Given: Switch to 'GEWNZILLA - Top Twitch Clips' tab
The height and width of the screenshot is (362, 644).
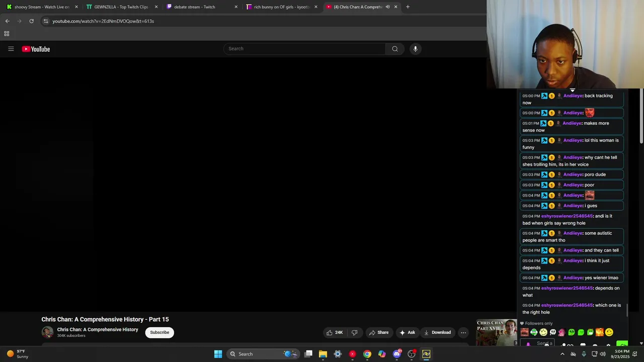Looking at the screenshot, I should click(x=121, y=7).
